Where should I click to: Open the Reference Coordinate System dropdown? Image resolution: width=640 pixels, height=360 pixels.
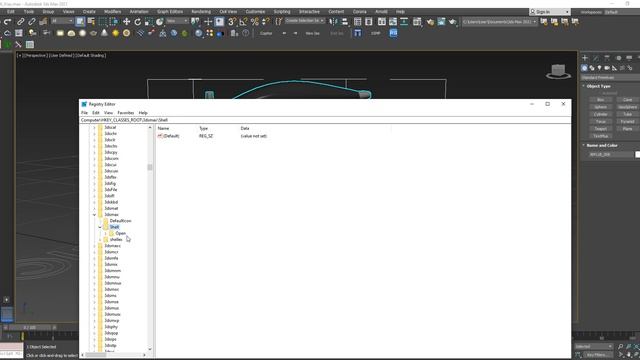[x=177, y=21]
